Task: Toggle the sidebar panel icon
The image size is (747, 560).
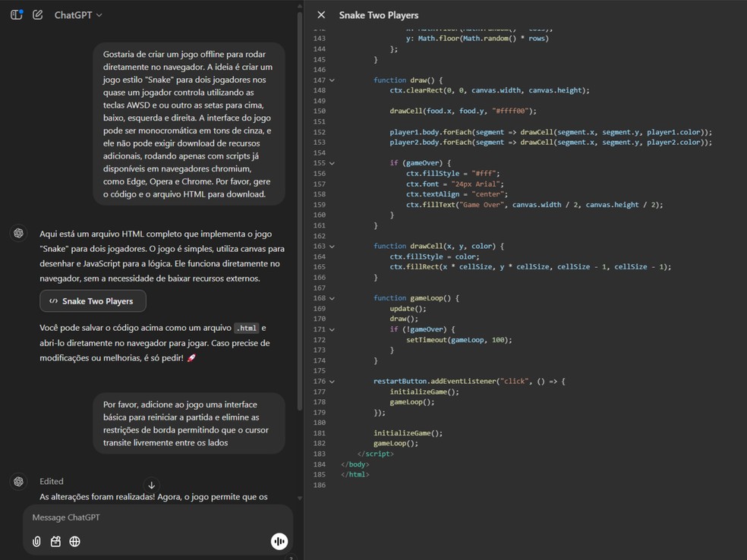Action: (16, 14)
